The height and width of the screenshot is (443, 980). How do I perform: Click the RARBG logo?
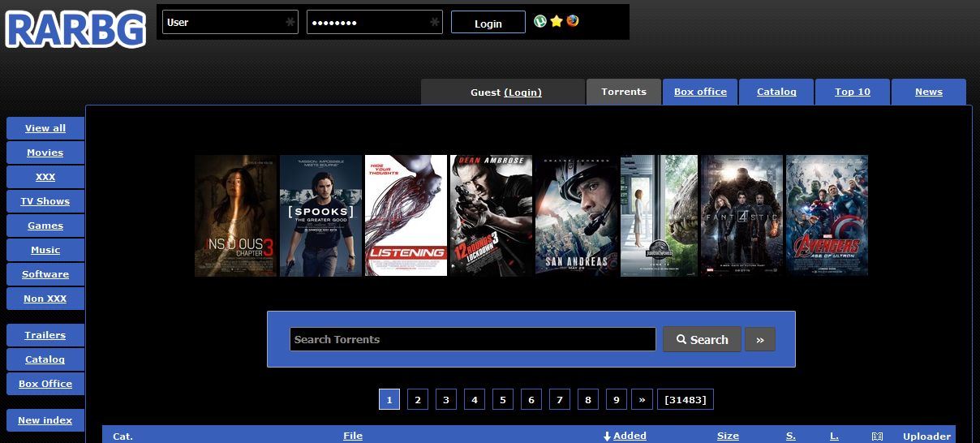point(75,28)
